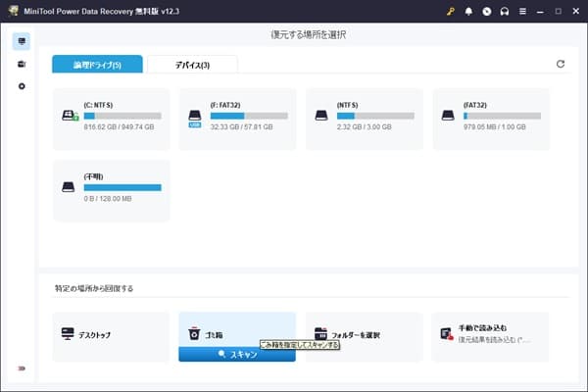
Task: Expand the sidebar with bottom arrow icon
Action: (22, 368)
